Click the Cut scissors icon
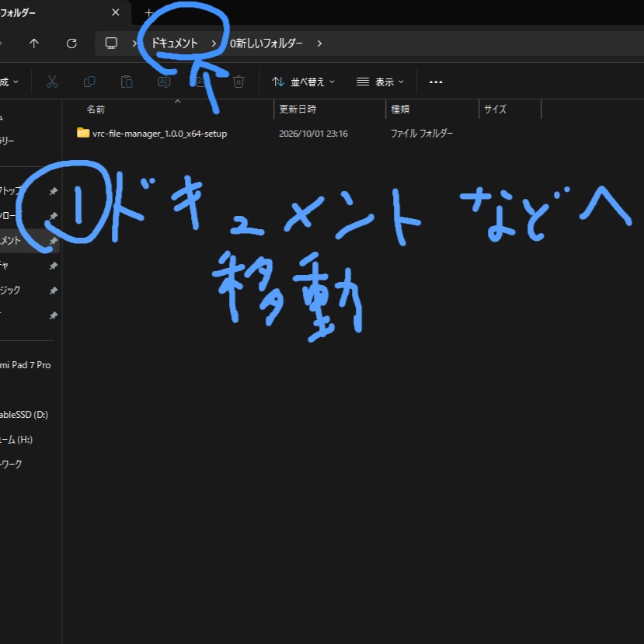 point(52,82)
